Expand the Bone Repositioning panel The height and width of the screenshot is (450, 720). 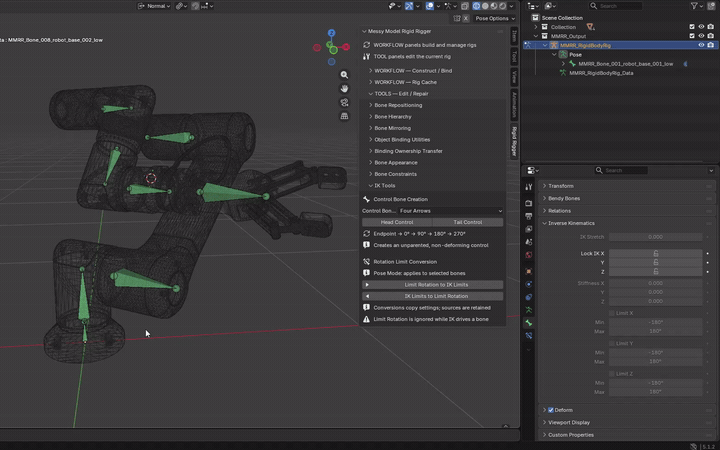click(x=432, y=105)
